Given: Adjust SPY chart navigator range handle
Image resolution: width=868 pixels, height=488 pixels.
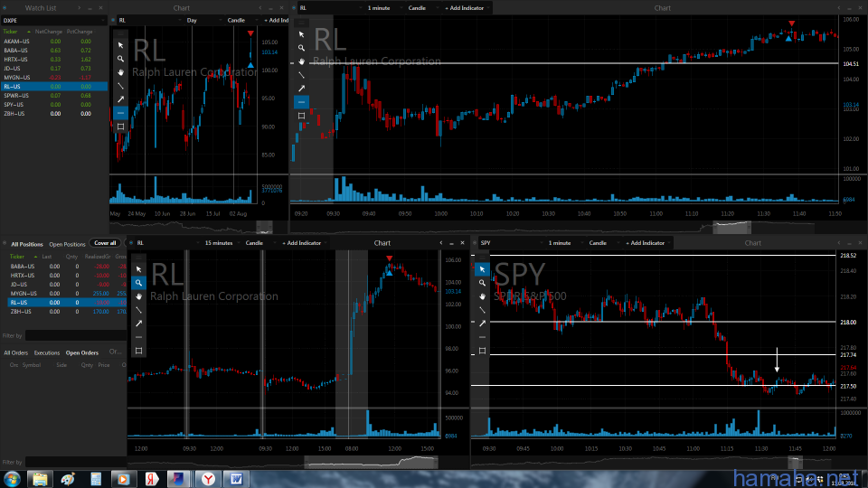Looking at the screenshot, I should click(795, 462).
